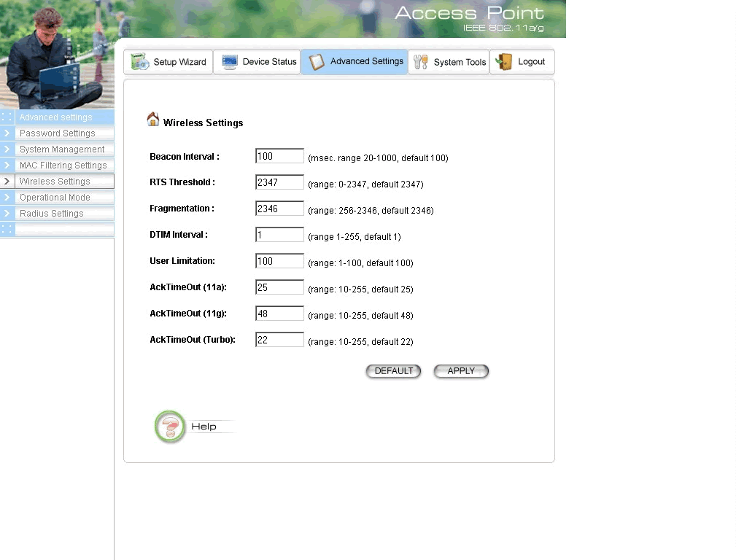Click the '(range: 10-255, default 22)' hint
Viewport: 736px width, 560px height.
pos(360,342)
